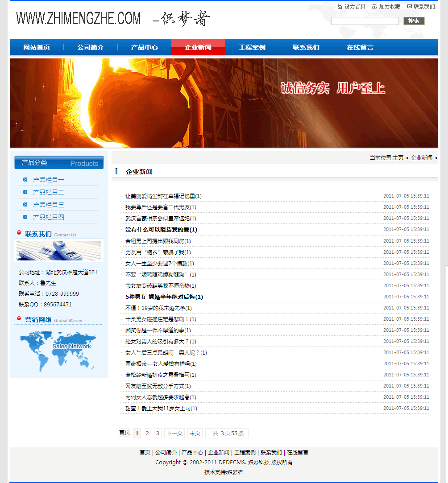Go to page 2 of news list
This screenshot has width=448, height=483.
pos(147,433)
